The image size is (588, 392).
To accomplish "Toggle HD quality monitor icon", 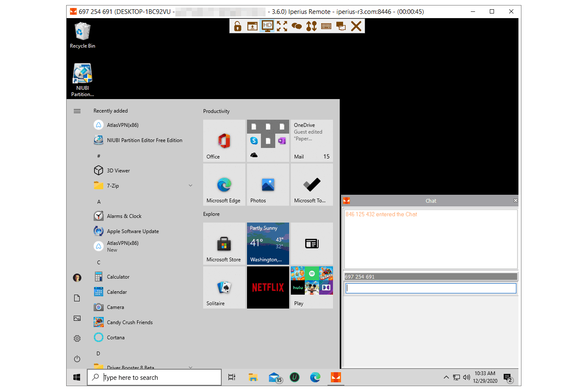I will point(267,26).
